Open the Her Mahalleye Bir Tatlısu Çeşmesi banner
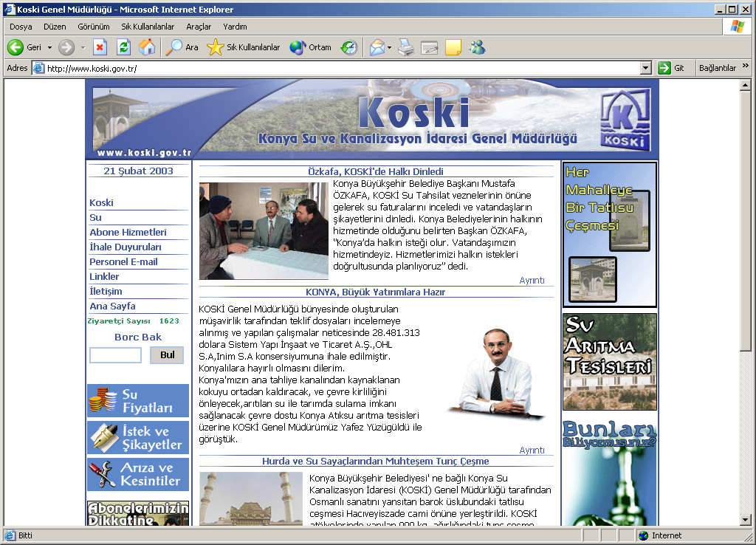Image resolution: width=756 pixels, height=545 pixels. (609, 234)
